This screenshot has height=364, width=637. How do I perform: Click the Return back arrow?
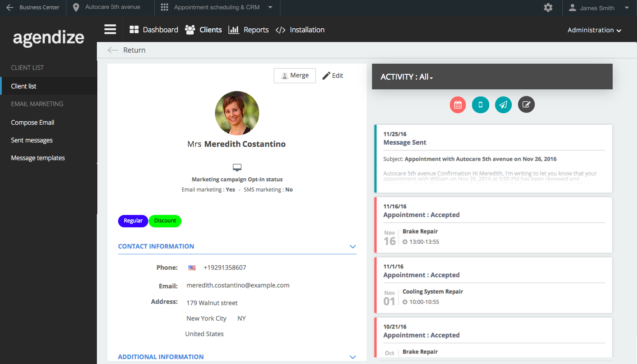pos(113,50)
